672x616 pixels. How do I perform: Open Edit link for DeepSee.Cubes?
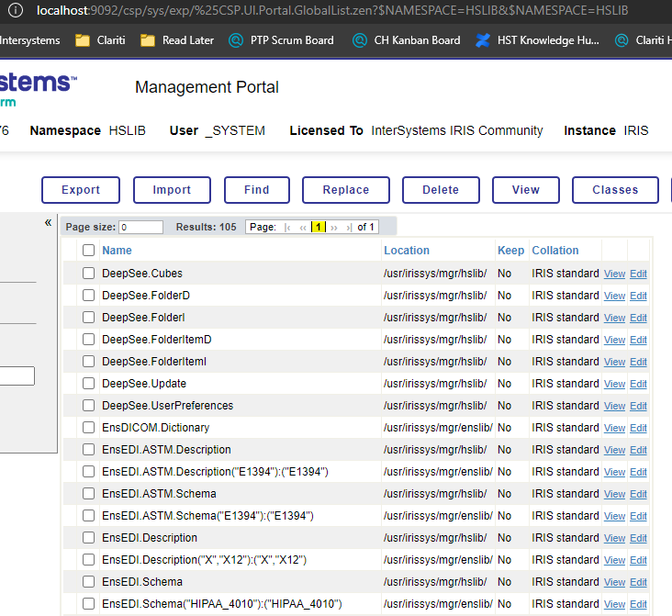tap(638, 274)
